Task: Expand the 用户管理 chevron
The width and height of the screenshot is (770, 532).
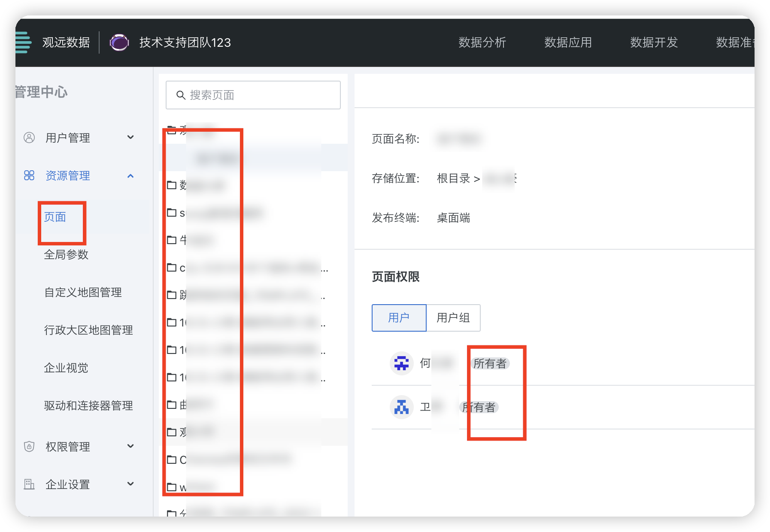Action: click(x=130, y=138)
